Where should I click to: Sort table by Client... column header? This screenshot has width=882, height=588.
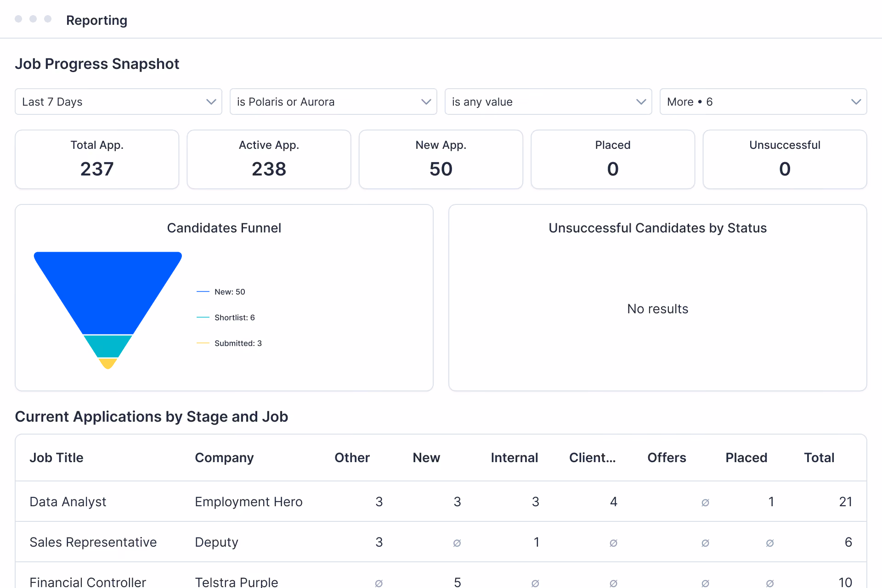point(593,458)
